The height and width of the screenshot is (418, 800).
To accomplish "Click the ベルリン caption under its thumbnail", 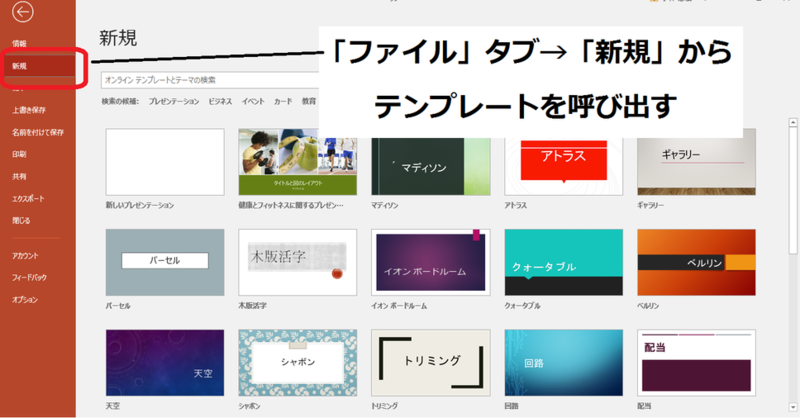I will click(648, 306).
